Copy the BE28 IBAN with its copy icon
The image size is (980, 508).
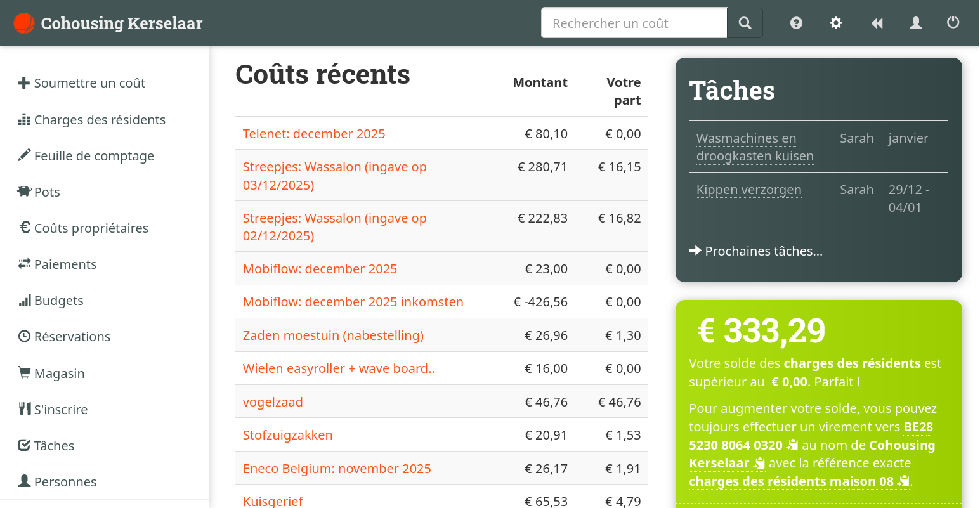(x=792, y=445)
